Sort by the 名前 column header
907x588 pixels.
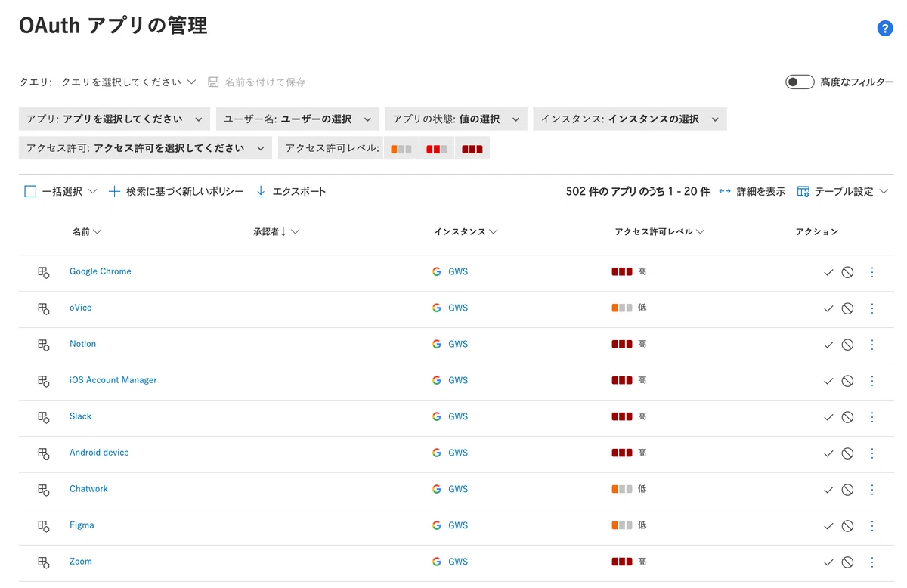coord(87,232)
